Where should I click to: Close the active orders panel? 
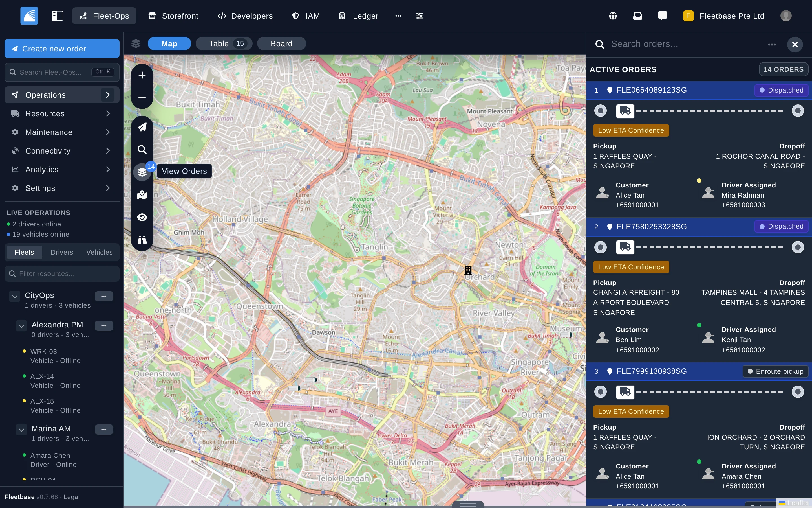pyautogui.click(x=795, y=44)
